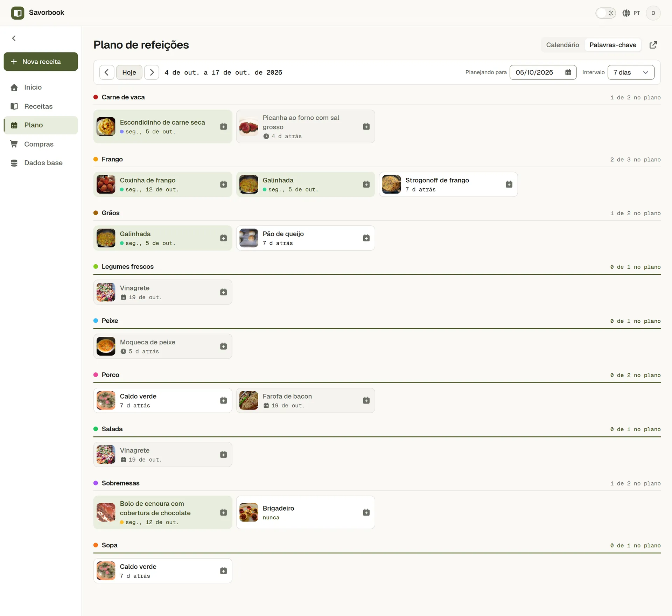This screenshot has height=616, width=672.
Task: Add Farofa de bacon to plan
Action: tap(366, 400)
